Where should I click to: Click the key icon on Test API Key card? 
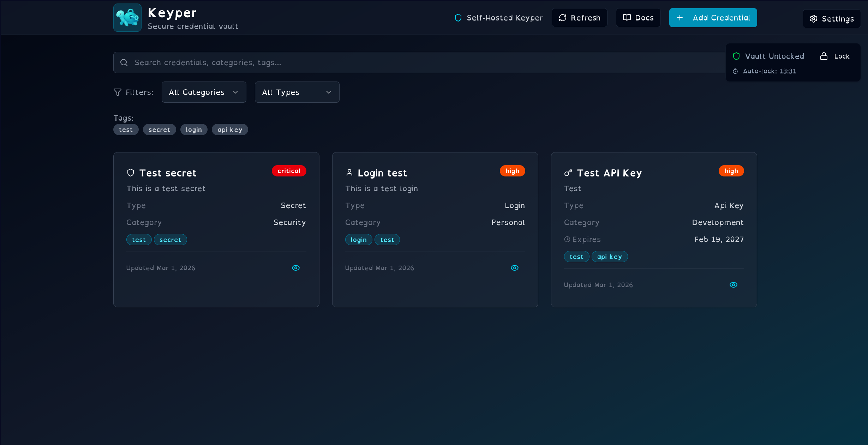point(568,173)
